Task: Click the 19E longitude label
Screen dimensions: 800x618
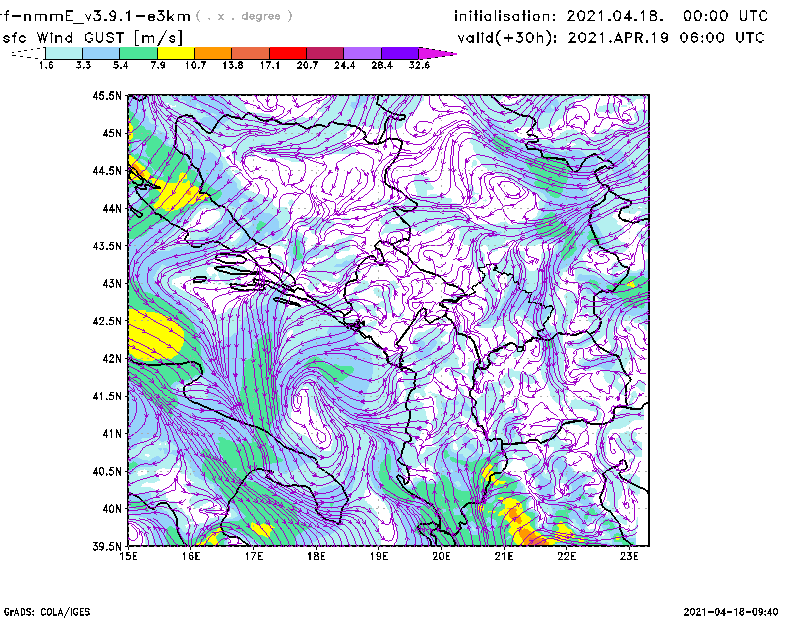Action: (x=379, y=556)
